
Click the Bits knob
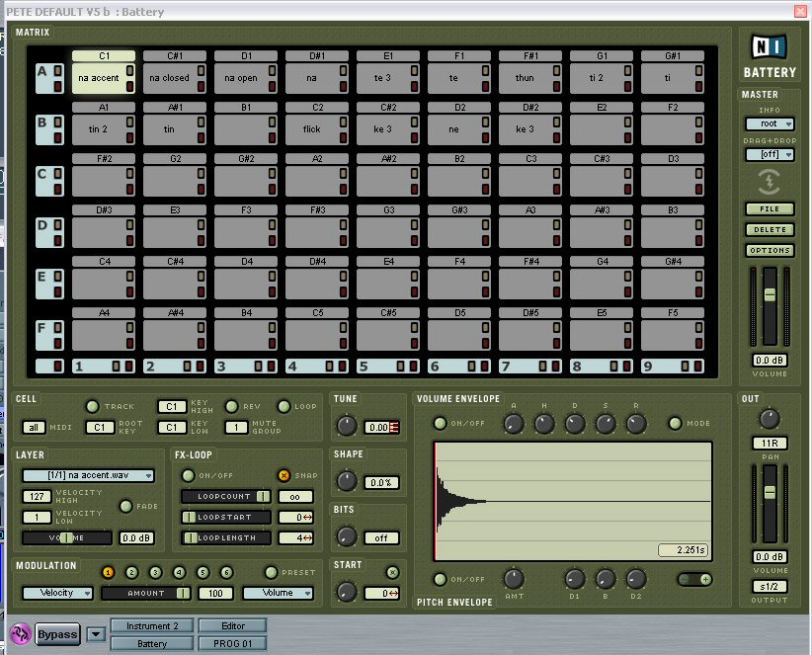[x=346, y=536]
